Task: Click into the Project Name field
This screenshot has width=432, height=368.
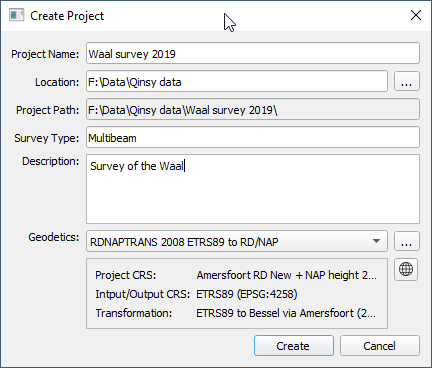Action: (x=253, y=53)
